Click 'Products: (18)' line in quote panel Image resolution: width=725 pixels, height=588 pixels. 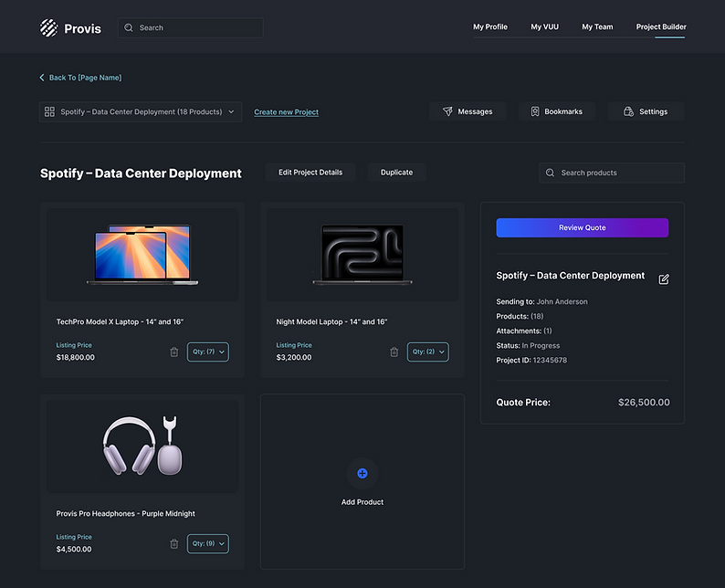[520, 317]
